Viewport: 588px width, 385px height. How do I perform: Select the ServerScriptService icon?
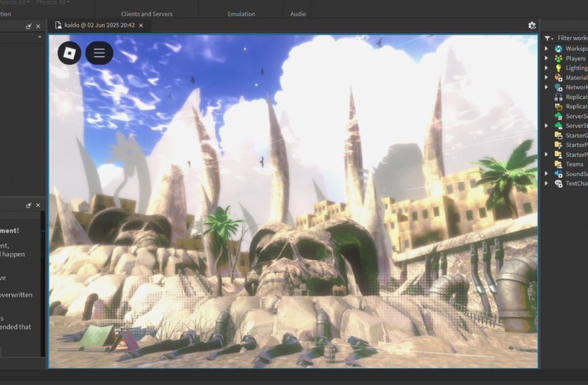pos(558,116)
